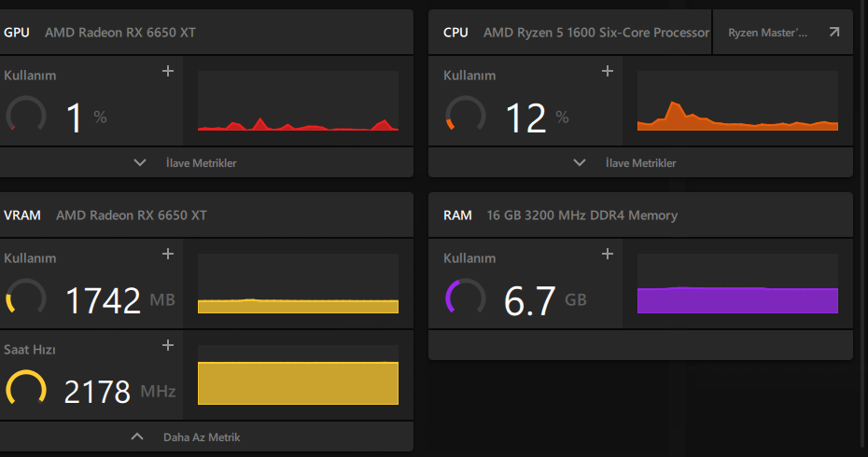Screen dimensions: 868x457
Task: Click the VRAM clock speed gauge dial
Action: coord(26,390)
